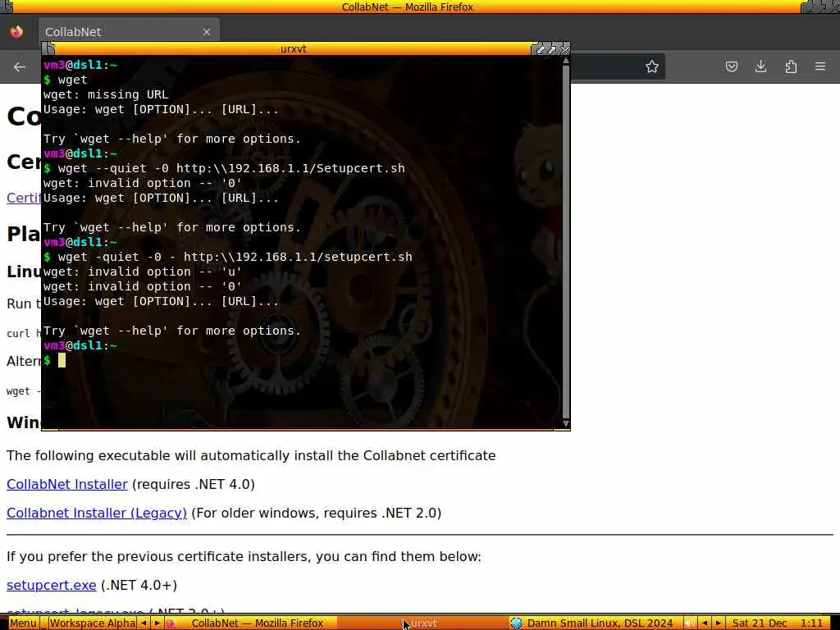The width and height of the screenshot is (840, 630).
Task: Click the Sat 21 Dec clock
Action: 778,623
